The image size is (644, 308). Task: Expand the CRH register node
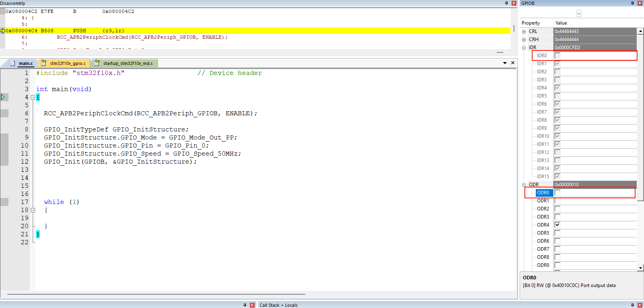pyautogui.click(x=524, y=40)
